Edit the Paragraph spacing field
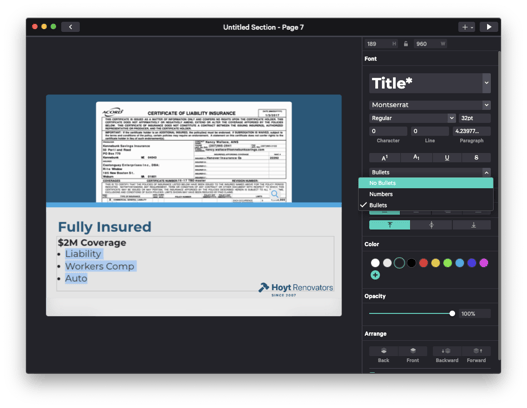This screenshot has width=527, height=408. 472,131
